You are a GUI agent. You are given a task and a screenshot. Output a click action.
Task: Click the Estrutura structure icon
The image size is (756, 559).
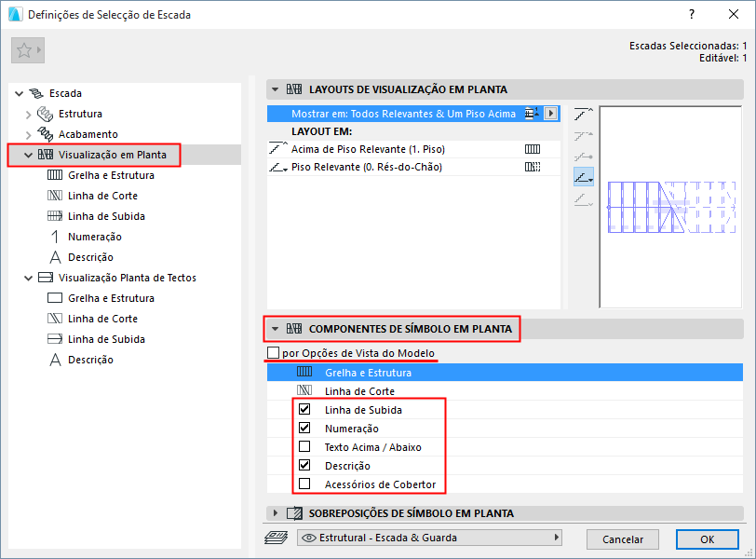pyautogui.click(x=46, y=114)
